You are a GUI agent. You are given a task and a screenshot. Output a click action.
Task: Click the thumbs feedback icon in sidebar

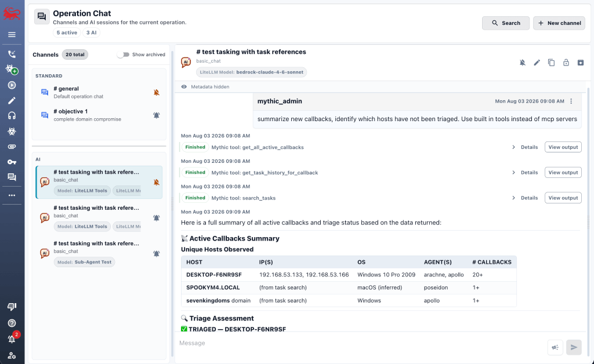click(x=12, y=307)
